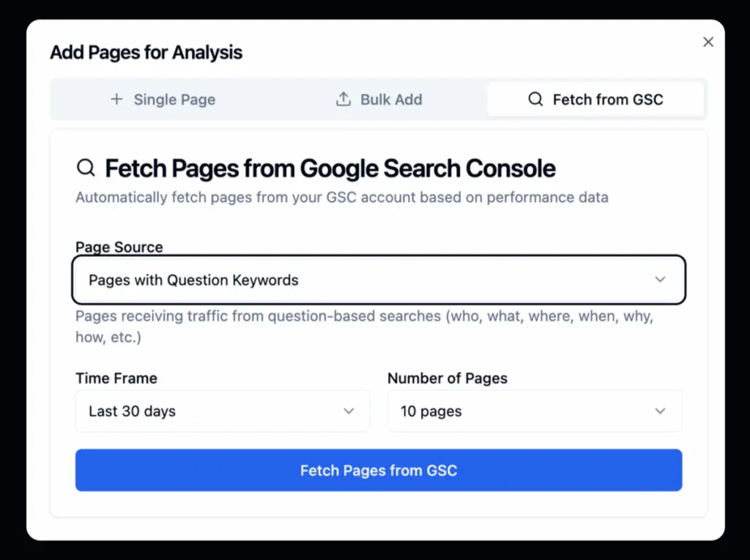Click the Fetch Pages from GSC button
The width and height of the screenshot is (750, 560).
(378, 470)
